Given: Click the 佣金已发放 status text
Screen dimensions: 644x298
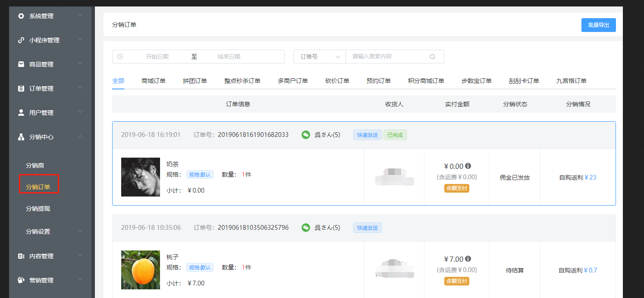Looking at the screenshot, I should 515,178.
